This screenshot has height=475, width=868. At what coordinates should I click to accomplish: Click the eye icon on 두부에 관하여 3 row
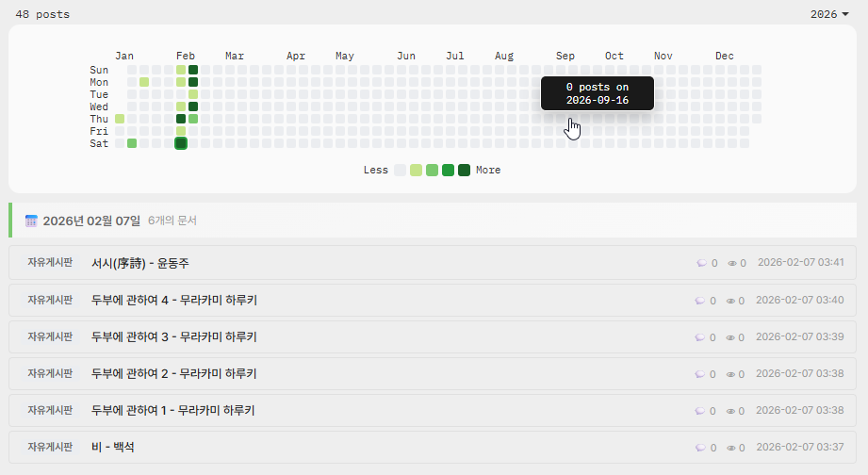pos(732,337)
